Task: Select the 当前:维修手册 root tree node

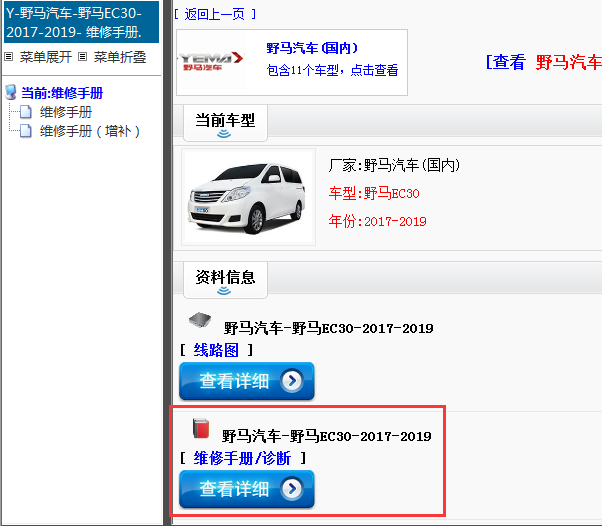Action: pos(62,93)
